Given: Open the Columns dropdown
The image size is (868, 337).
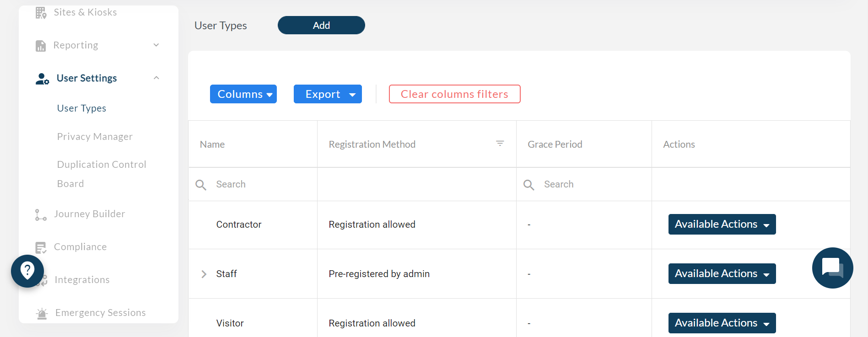Looking at the screenshot, I should point(243,94).
